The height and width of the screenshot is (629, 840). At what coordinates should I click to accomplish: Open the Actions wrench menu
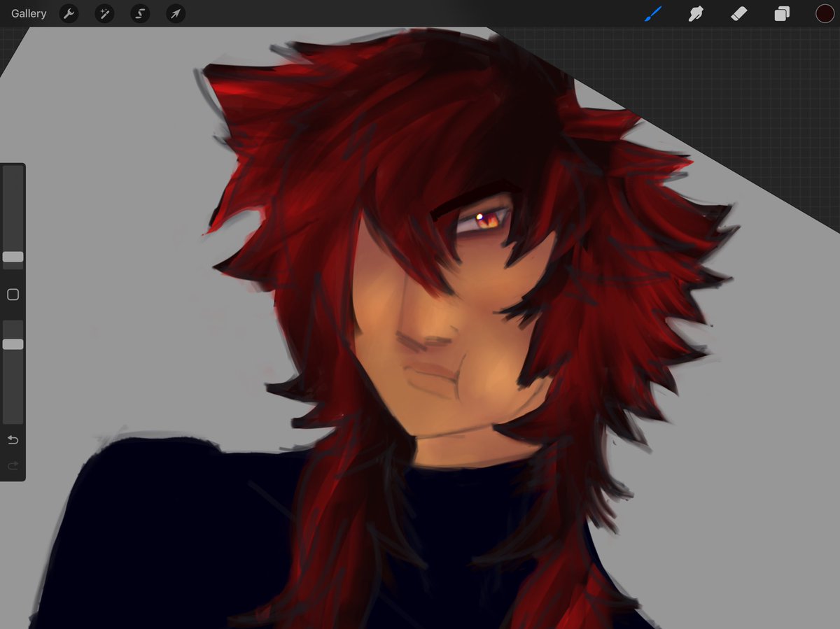(x=69, y=13)
